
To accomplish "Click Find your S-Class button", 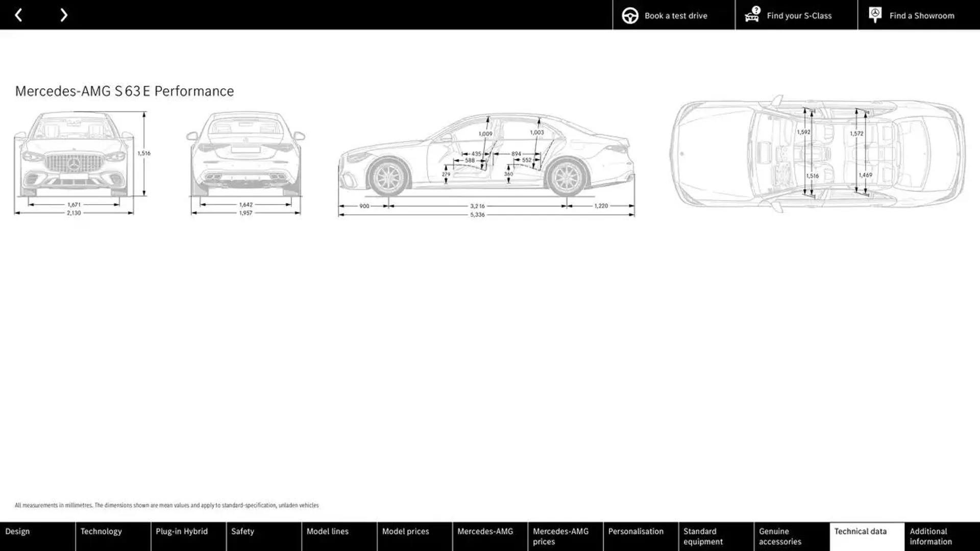I will [796, 15].
